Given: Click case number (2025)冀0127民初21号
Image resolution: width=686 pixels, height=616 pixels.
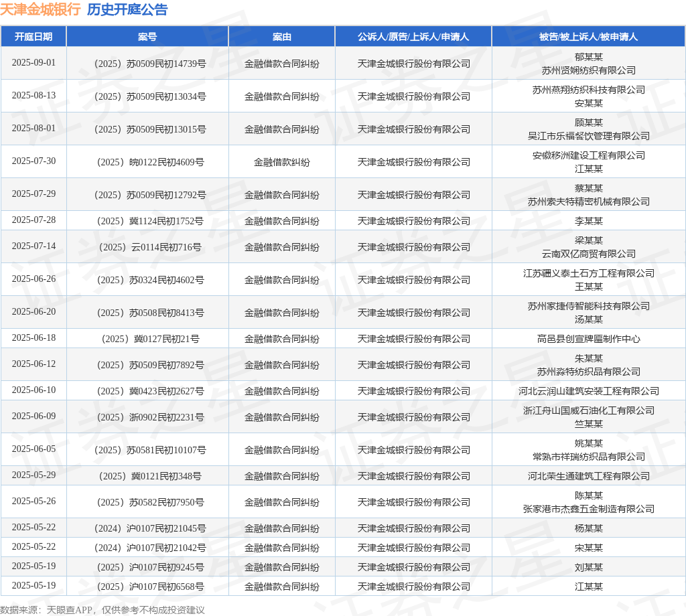Looking at the screenshot, I should pyautogui.click(x=147, y=339).
